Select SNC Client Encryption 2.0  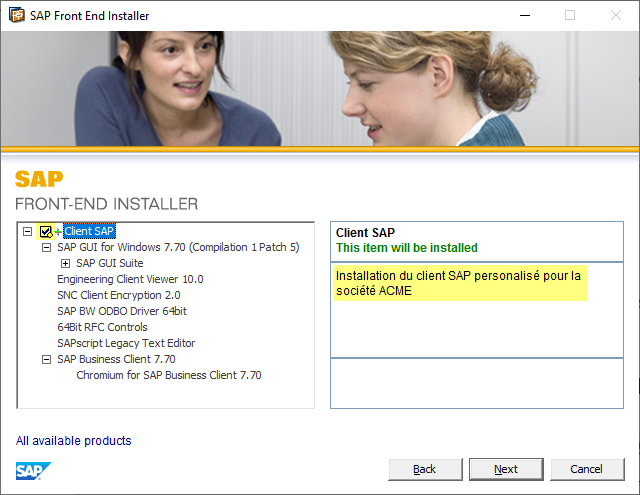coord(119,295)
